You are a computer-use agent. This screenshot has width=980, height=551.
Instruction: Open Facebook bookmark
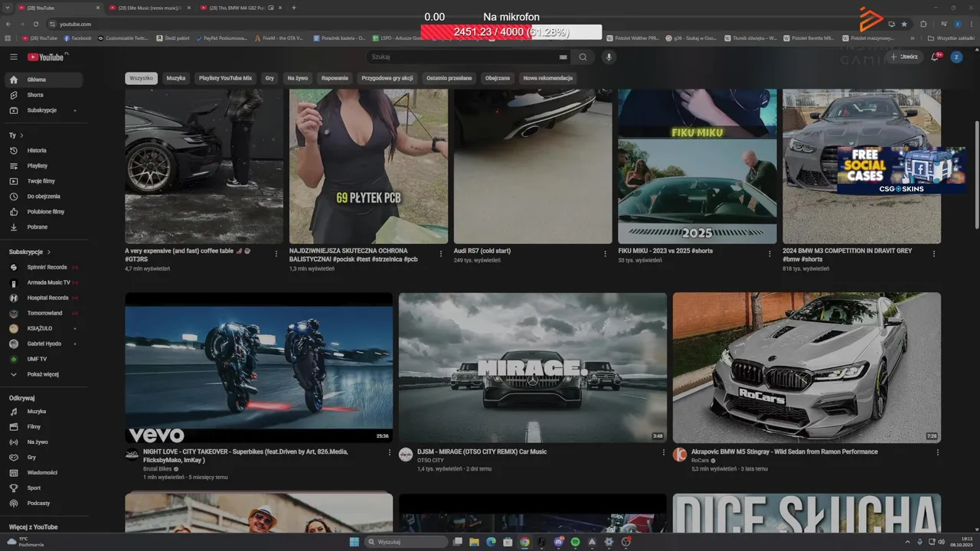(77, 37)
